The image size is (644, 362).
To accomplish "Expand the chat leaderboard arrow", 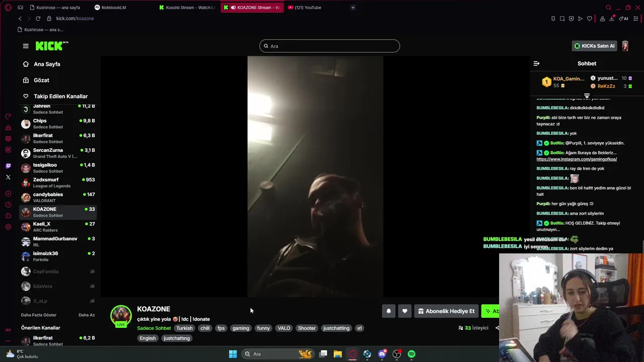I will [x=587, y=96].
